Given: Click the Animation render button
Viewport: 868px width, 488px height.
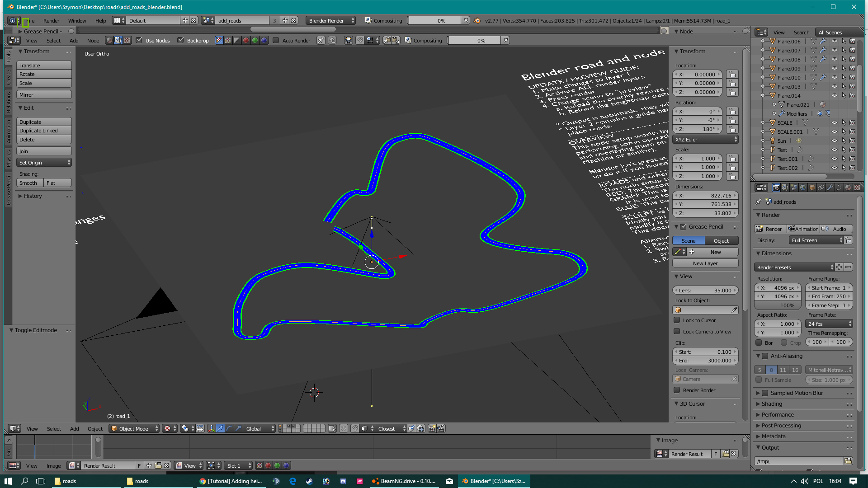Looking at the screenshot, I should click(803, 229).
